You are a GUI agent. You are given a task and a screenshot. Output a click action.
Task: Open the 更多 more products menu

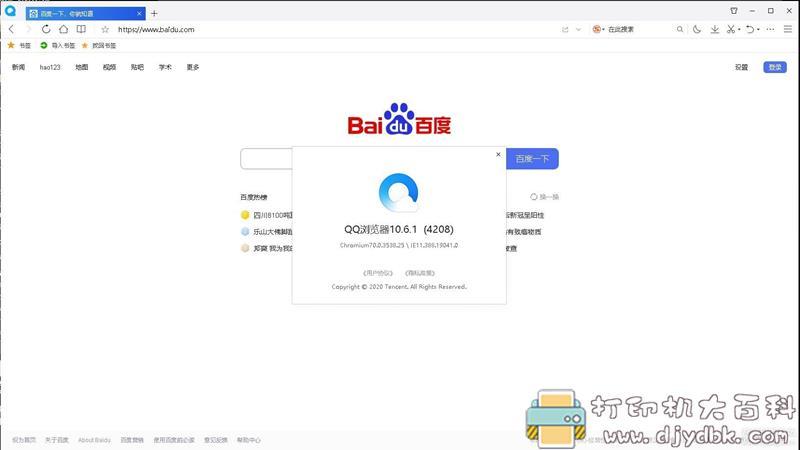tap(193, 67)
